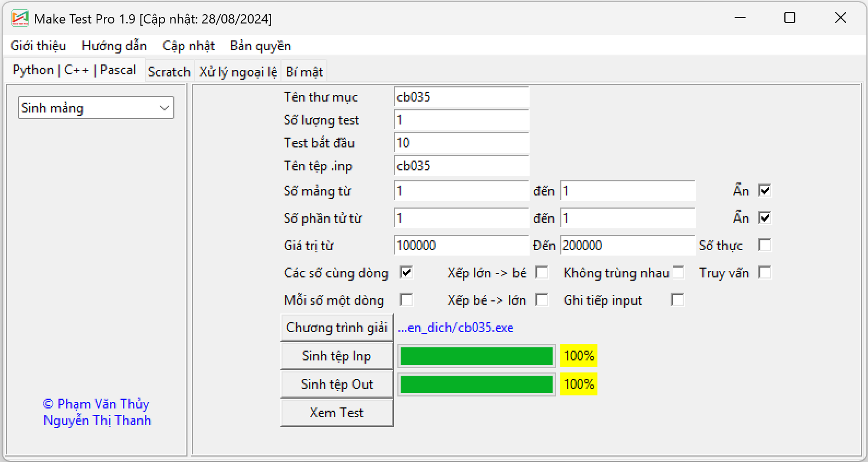The image size is (868, 462).
Task: Click the Make Test Pro app icon
Action: click(x=20, y=18)
